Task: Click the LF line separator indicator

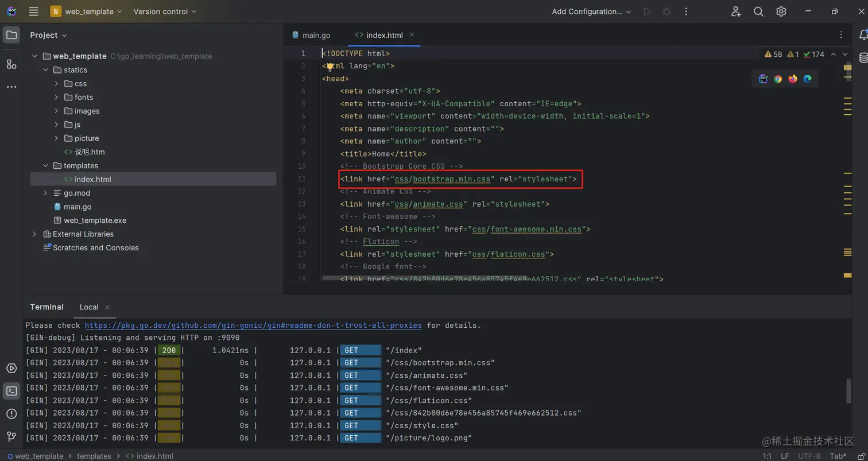Action: (x=785, y=456)
